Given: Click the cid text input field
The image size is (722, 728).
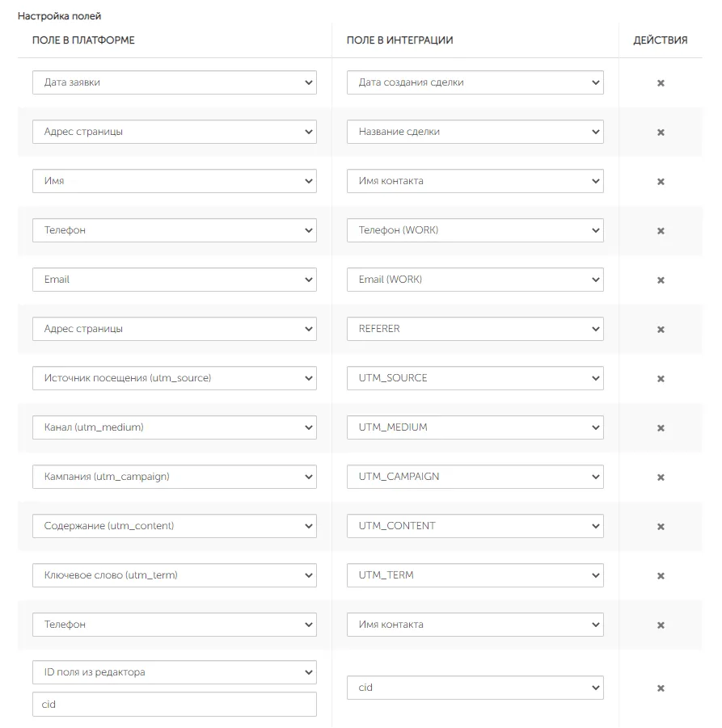Looking at the screenshot, I should coord(174,705).
